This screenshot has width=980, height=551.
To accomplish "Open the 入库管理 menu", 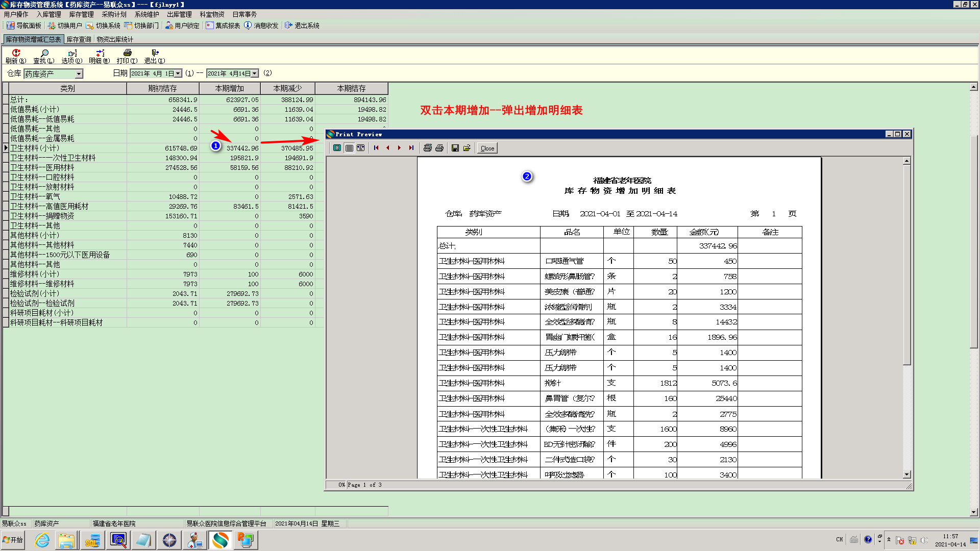I will 48,14.
